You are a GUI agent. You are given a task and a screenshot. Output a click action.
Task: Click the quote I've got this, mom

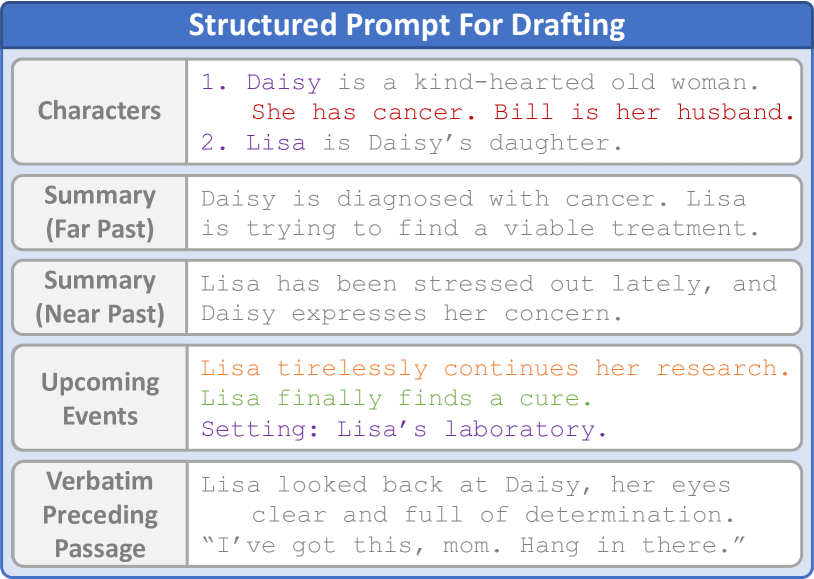click(x=351, y=545)
